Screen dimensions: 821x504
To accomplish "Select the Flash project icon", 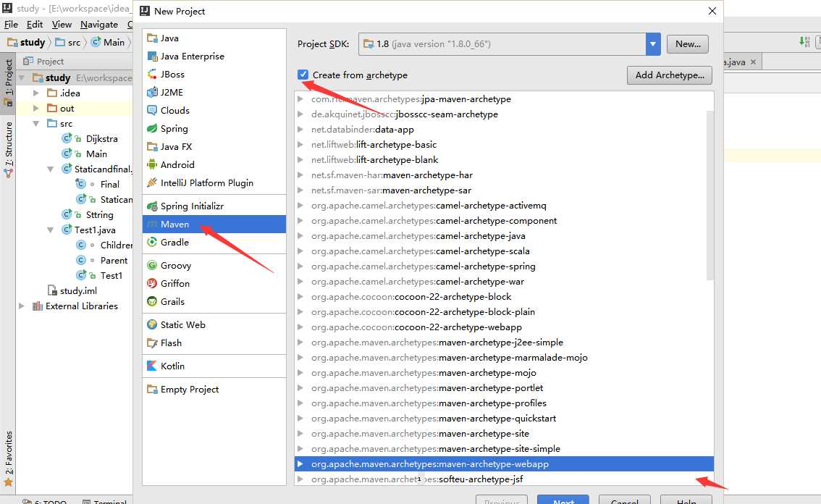I will click(152, 343).
